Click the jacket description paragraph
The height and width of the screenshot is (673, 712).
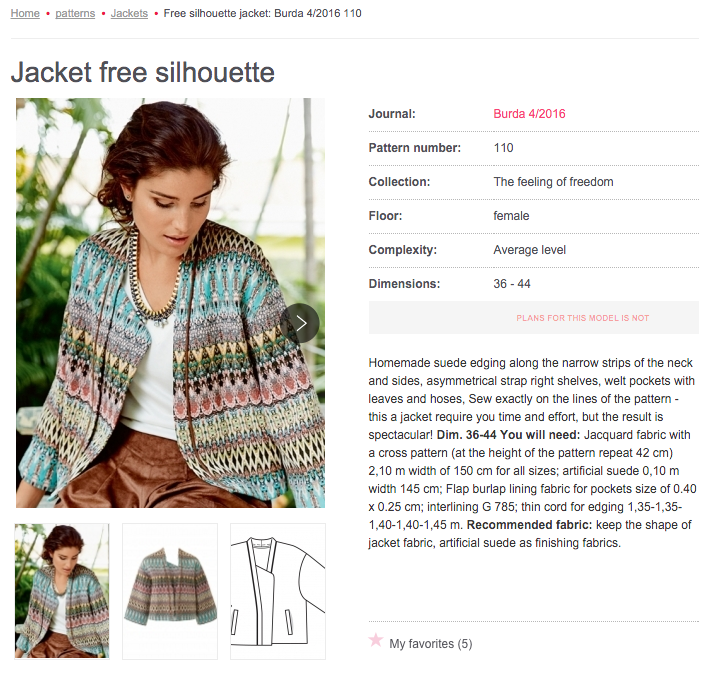click(532, 452)
